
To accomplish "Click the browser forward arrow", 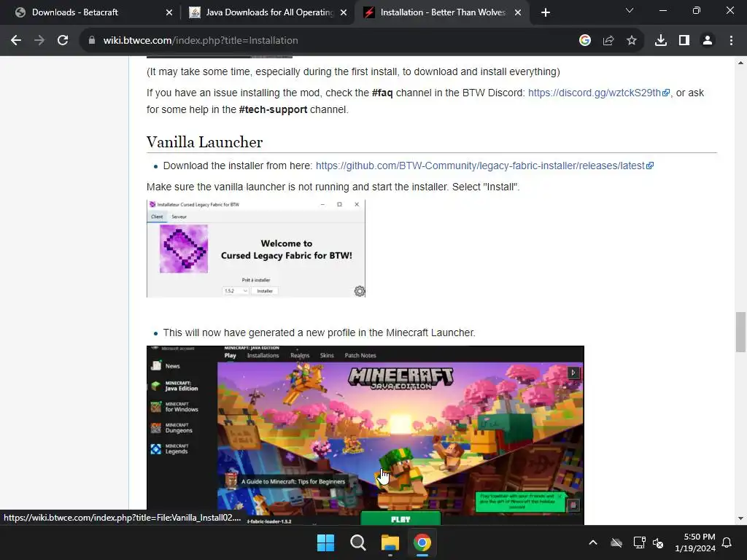I will coord(39,41).
